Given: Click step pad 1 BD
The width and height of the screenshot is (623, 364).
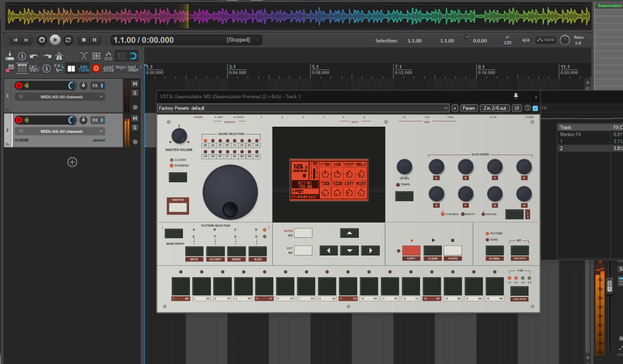Looking at the screenshot, I should pyautogui.click(x=181, y=286).
